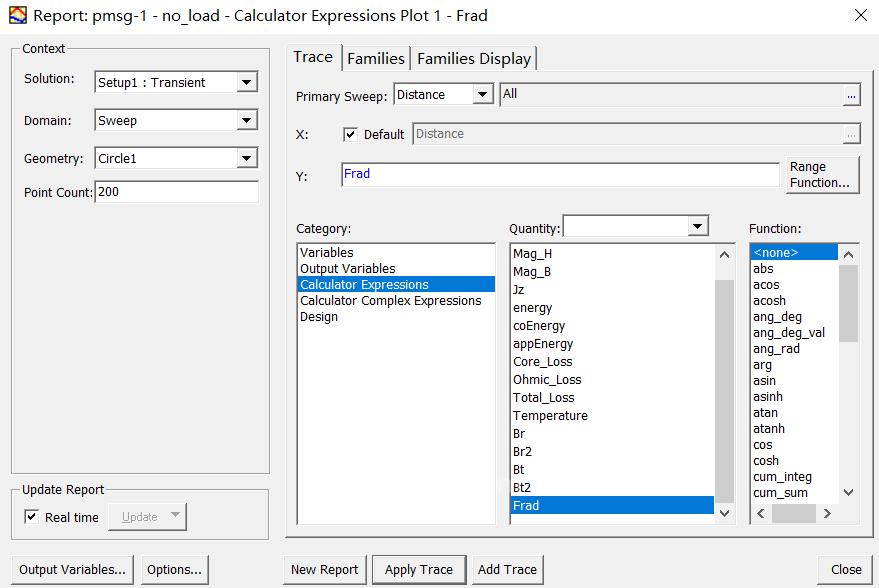Open the Solution dropdown
The image size is (879, 588).
[247, 83]
